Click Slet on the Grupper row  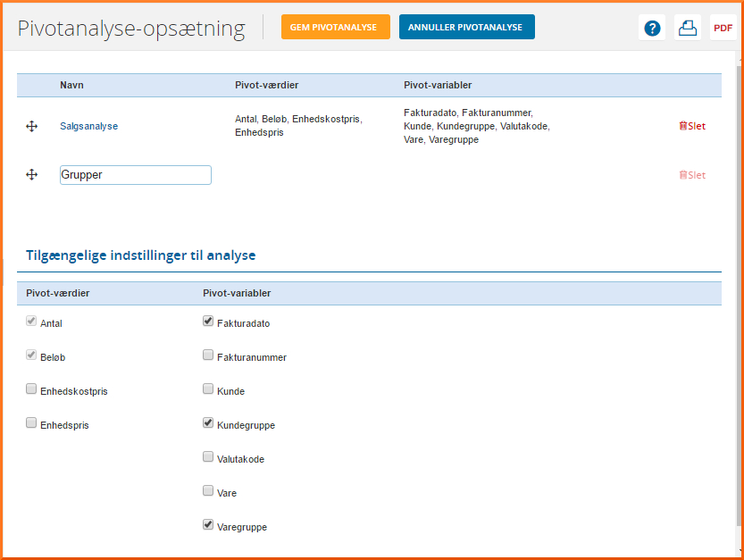click(691, 174)
